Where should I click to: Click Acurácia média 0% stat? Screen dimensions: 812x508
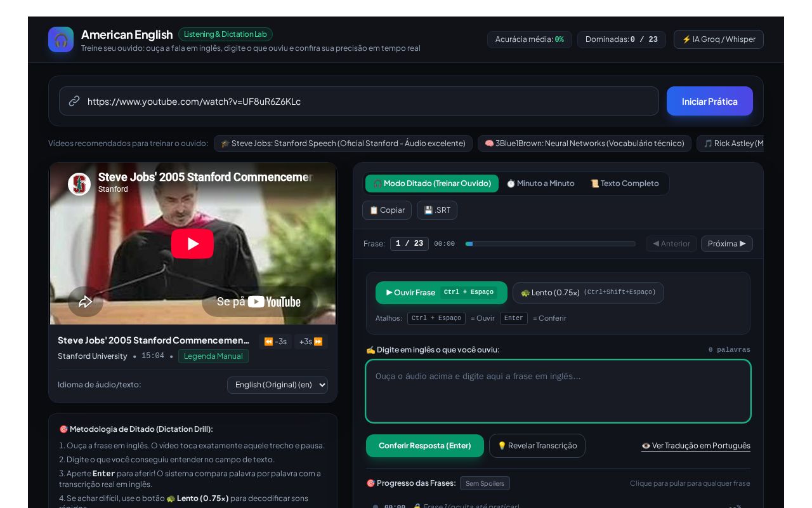530,39
